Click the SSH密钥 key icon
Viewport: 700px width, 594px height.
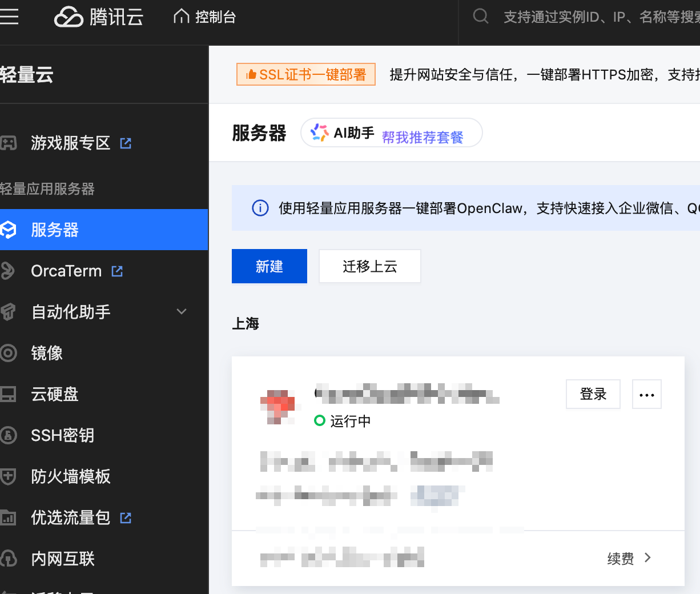[x=9, y=435]
